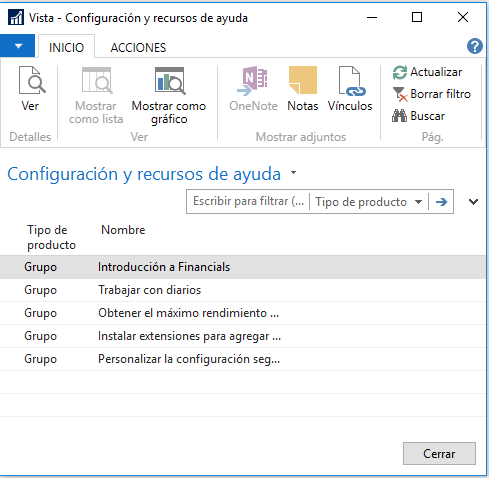This screenshot has width=489, height=478.
Task: Clear filters with Borrar filtro
Action: click(x=400, y=94)
